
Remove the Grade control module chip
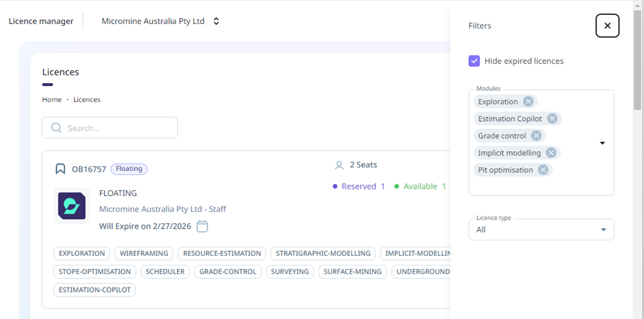(536, 136)
